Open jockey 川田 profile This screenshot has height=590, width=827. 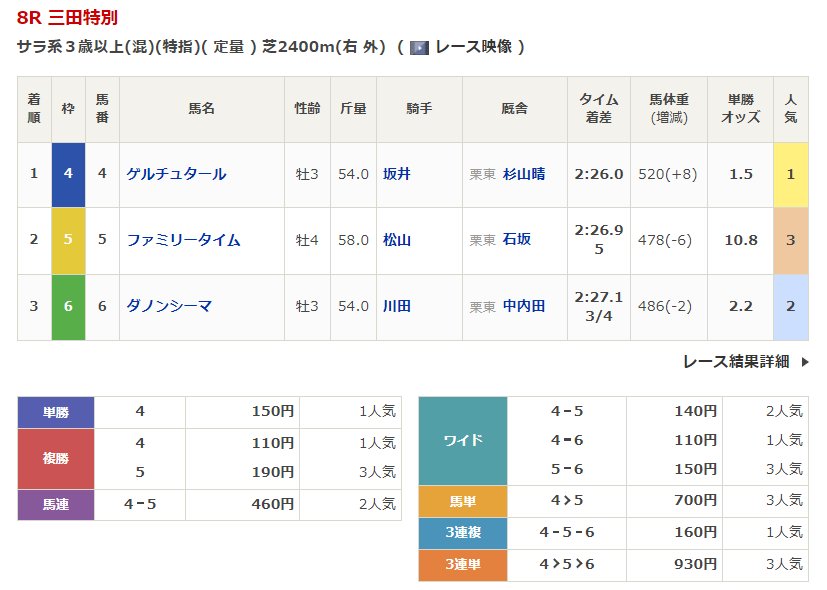point(397,306)
